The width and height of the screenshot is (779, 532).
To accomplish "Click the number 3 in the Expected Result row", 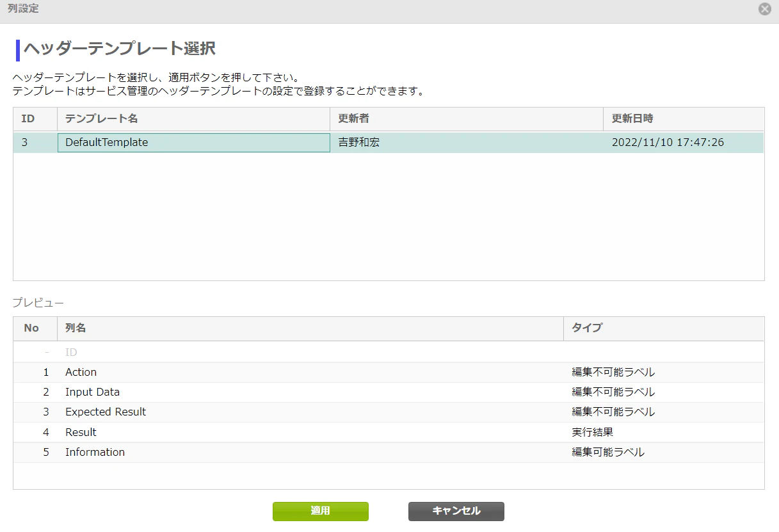I will pos(46,412).
